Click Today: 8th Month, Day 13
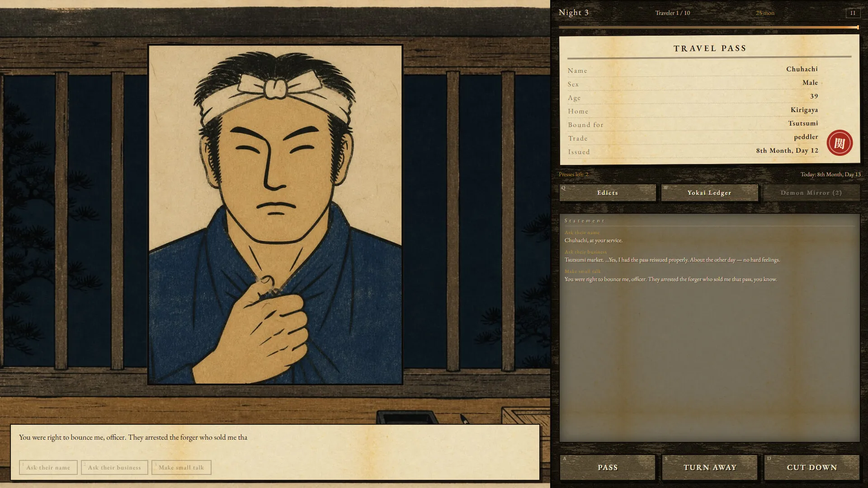The width and height of the screenshot is (868, 488). click(x=830, y=174)
